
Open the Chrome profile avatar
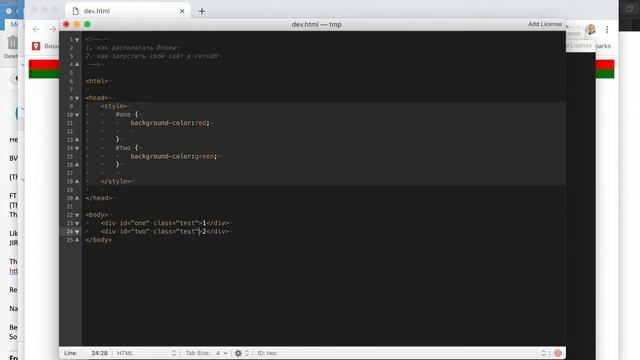click(590, 29)
